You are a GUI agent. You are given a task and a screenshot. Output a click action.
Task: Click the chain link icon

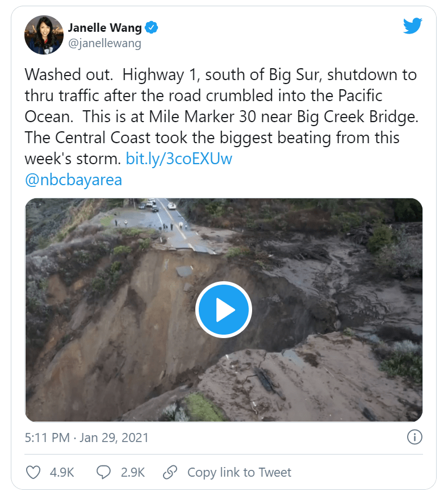(x=170, y=472)
